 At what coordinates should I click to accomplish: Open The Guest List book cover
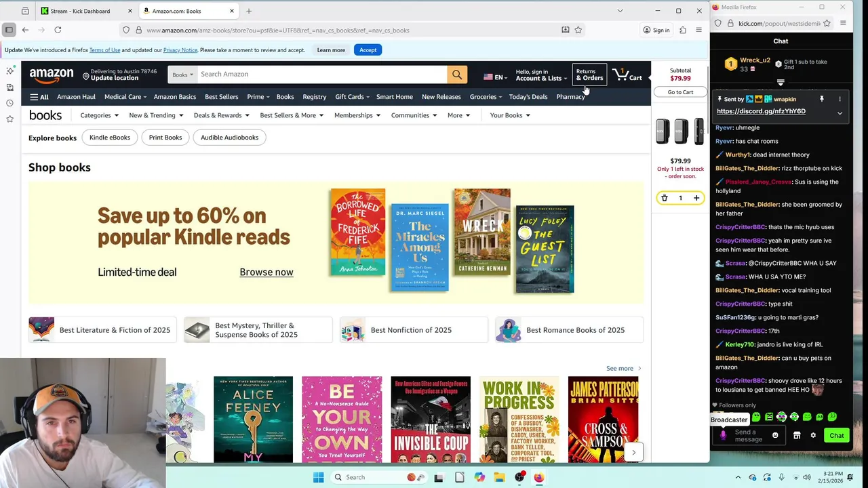tap(545, 249)
